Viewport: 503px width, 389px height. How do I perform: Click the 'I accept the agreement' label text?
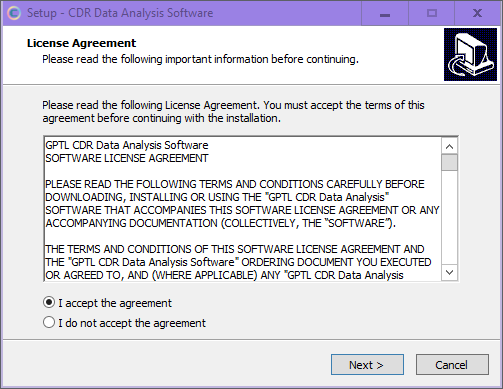pyautogui.click(x=115, y=303)
